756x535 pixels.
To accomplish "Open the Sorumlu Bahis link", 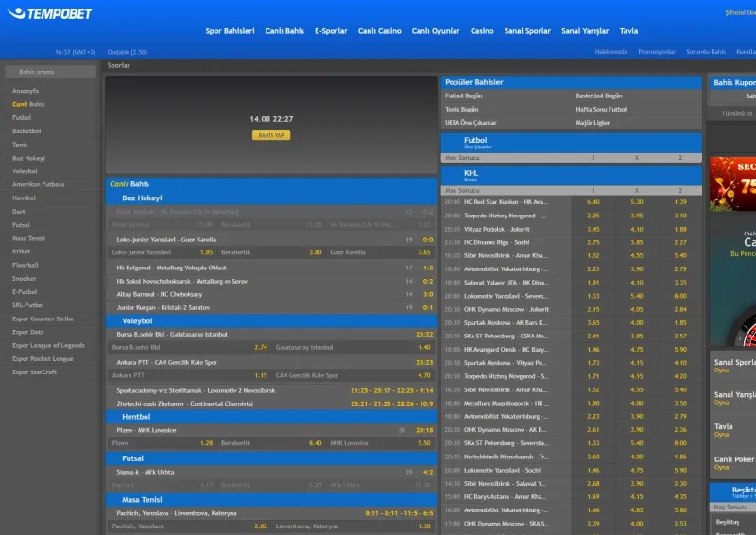I will 706,52.
